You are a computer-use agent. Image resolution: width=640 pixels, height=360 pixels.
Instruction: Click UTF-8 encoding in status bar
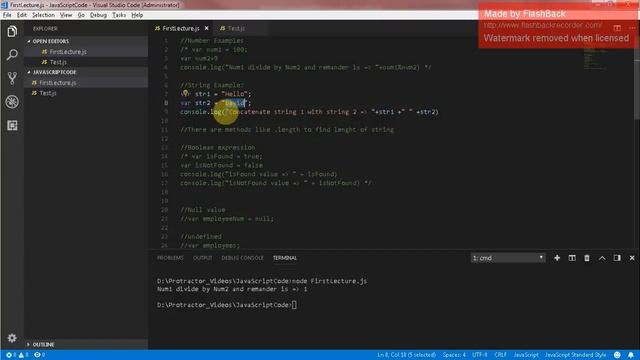480,355
